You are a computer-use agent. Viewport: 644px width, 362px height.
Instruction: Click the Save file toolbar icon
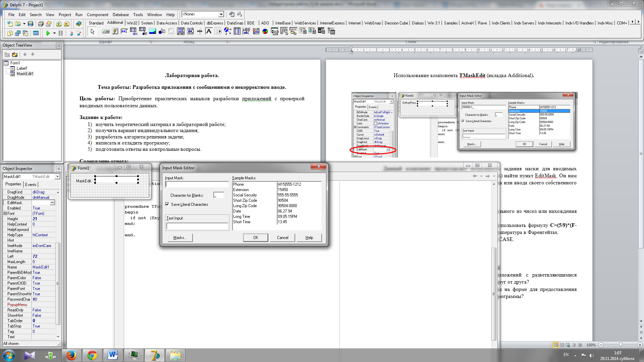pyautogui.click(x=31, y=24)
